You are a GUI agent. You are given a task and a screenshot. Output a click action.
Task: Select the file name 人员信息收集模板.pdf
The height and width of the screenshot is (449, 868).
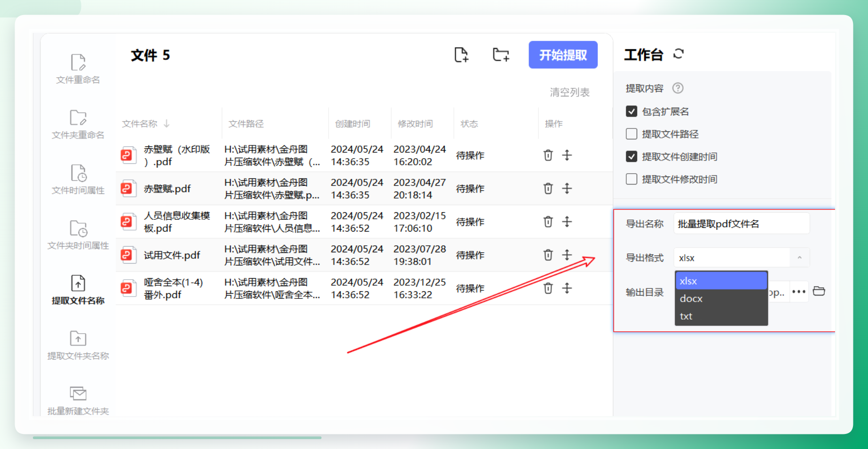point(177,222)
